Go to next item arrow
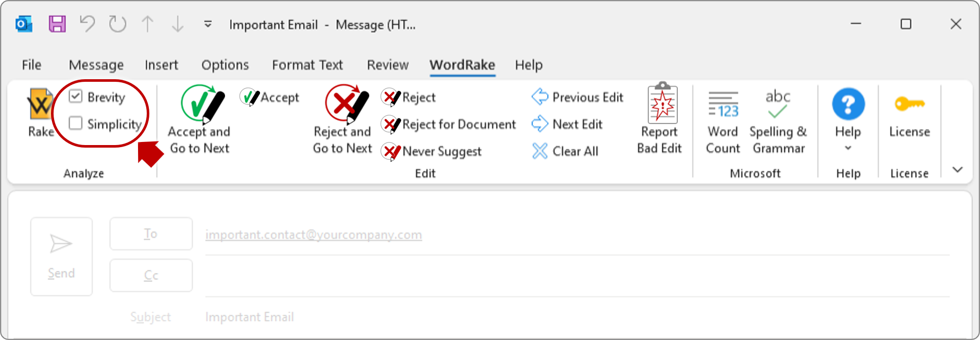980x340 pixels. coord(178,24)
